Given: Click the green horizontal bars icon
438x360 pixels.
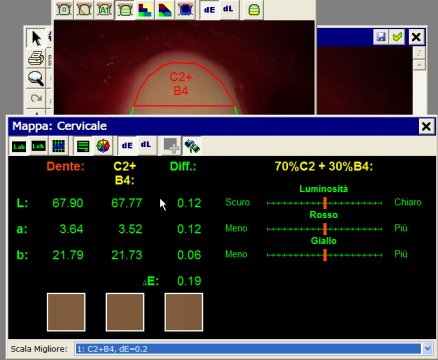Looking at the screenshot, I should [x=83, y=146].
